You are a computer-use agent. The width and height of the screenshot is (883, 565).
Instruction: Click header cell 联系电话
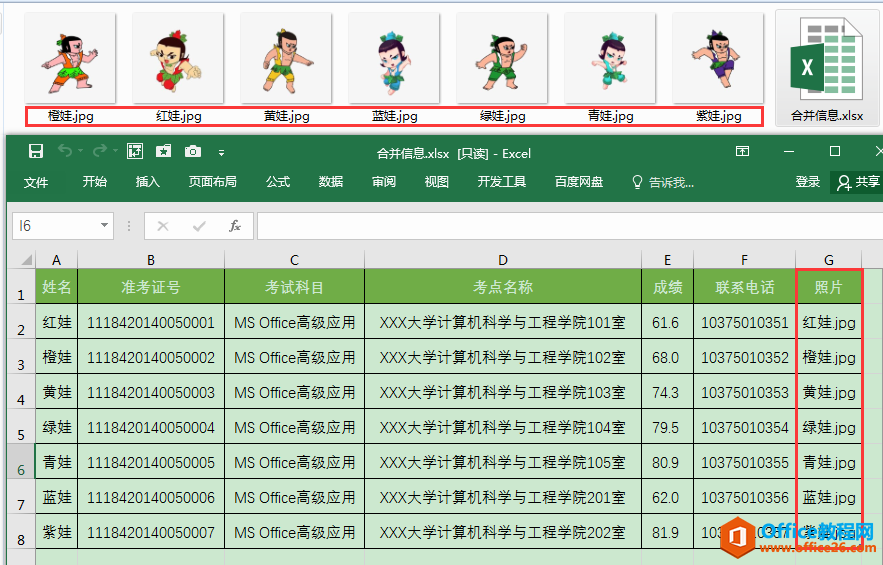point(744,287)
